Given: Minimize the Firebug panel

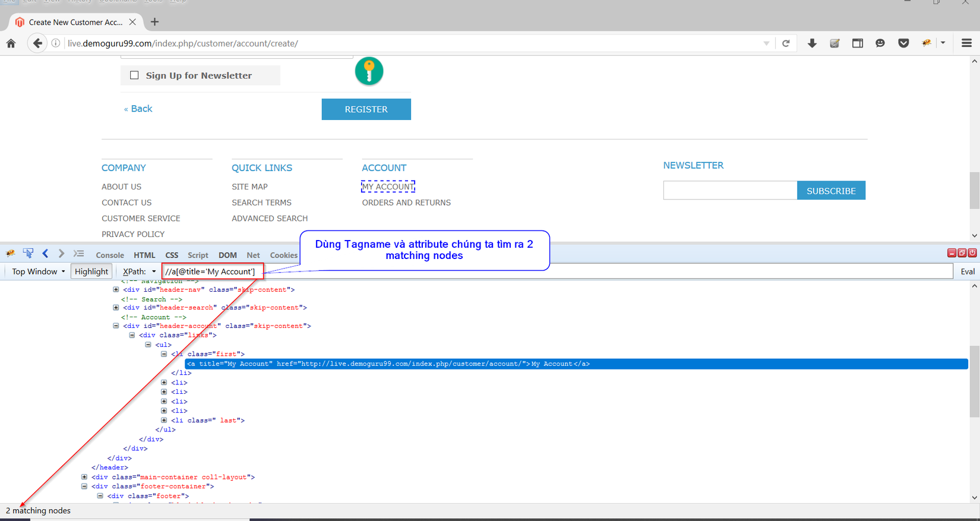Looking at the screenshot, I should (x=951, y=253).
